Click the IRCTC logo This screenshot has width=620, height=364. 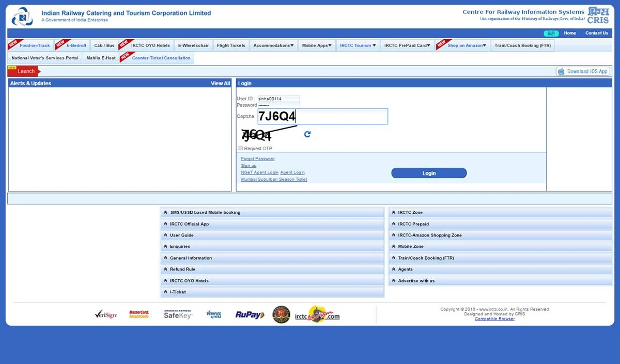[21, 16]
